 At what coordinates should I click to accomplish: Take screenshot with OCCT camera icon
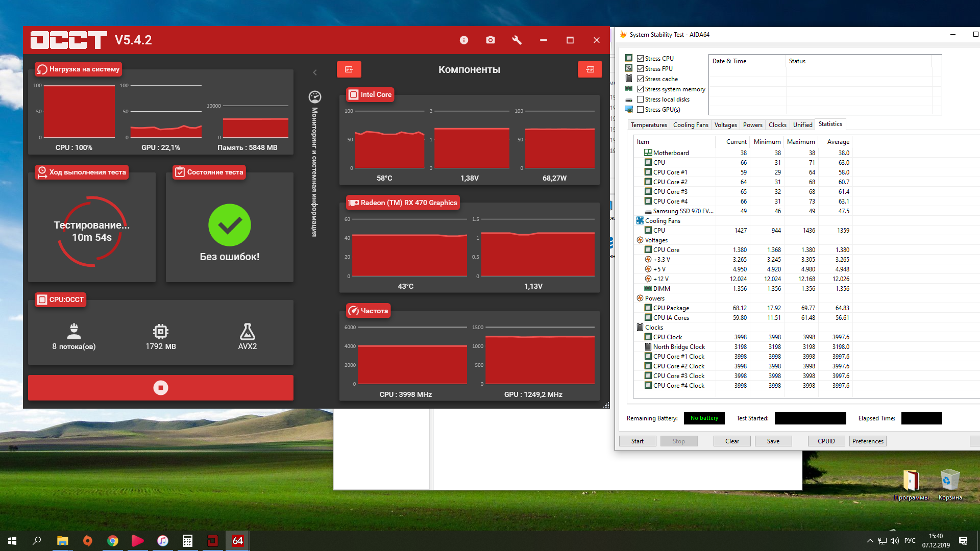pos(490,40)
